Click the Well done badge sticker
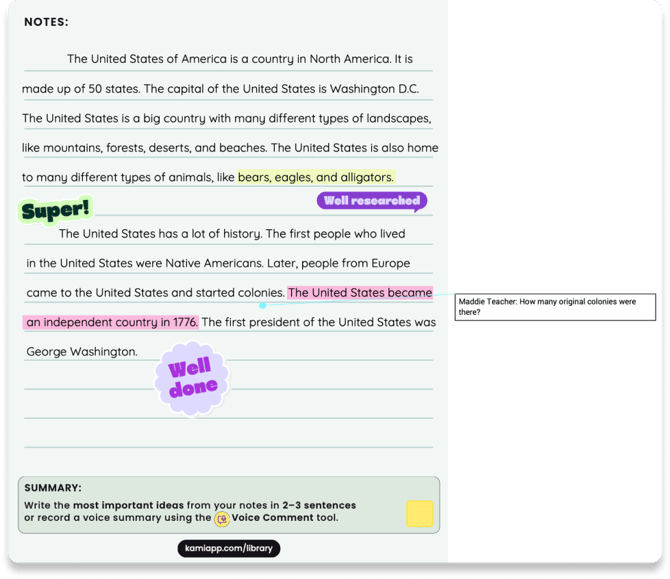 (x=192, y=378)
